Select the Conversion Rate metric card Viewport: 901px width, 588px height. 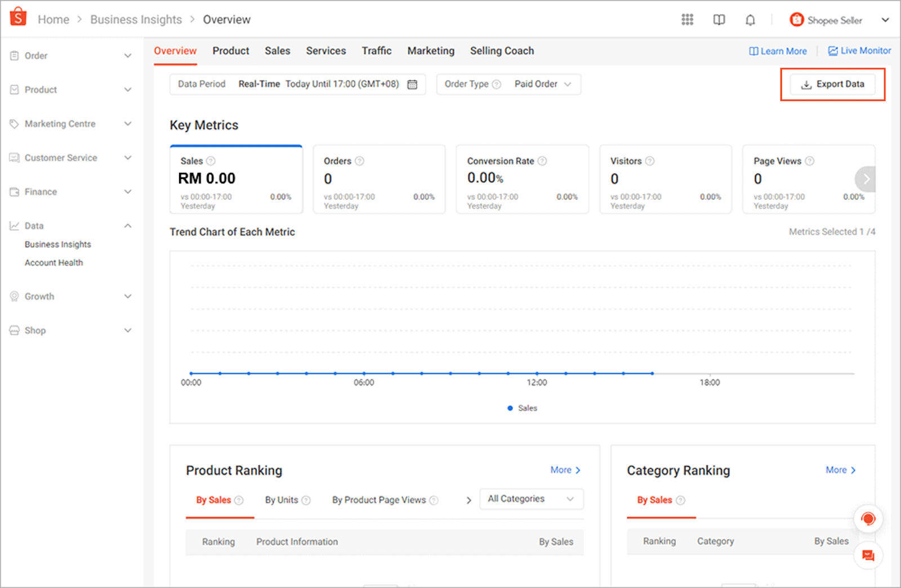coord(523,179)
